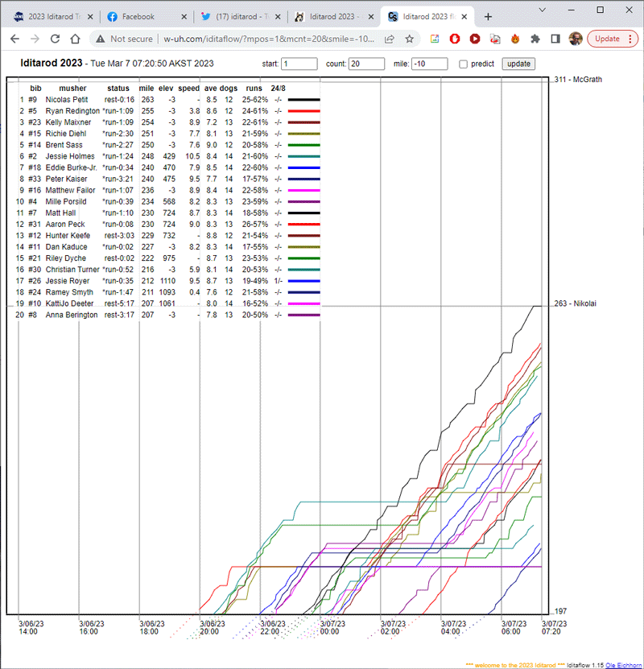Click Matthew Failor's magenta line swatch
644x669 pixels.
[x=303, y=190]
